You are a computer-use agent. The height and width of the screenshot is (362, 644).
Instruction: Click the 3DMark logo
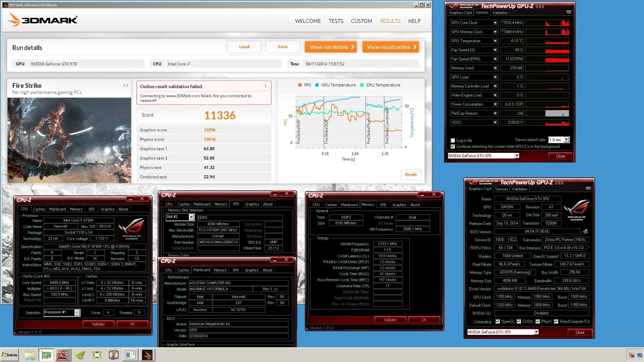[x=43, y=19]
